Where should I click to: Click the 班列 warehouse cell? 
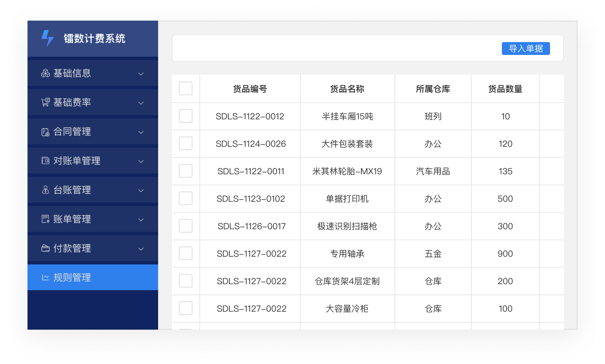click(433, 116)
